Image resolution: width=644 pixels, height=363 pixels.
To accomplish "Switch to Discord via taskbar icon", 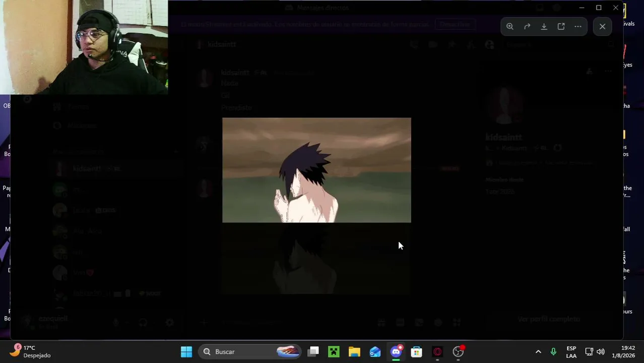I will (x=396, y=351).
